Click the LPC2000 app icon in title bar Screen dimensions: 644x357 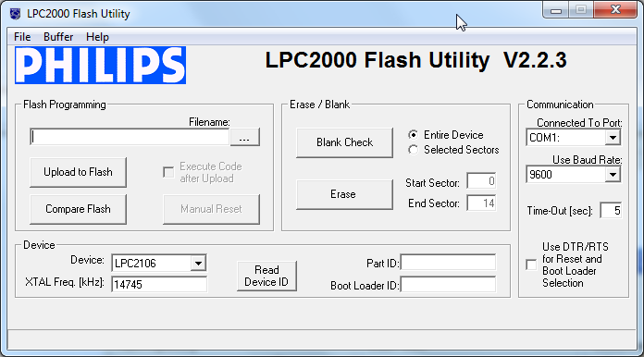tap(15, 14)
